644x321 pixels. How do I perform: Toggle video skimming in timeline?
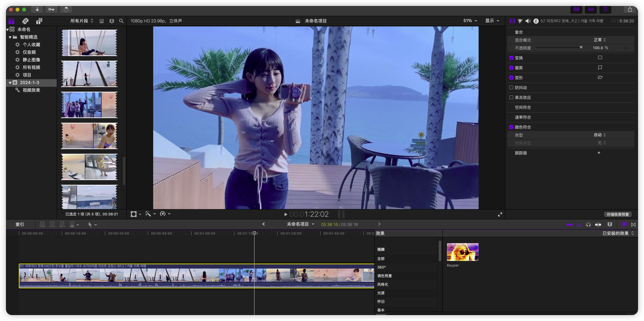pyautogui.click(x=569, y=225)
